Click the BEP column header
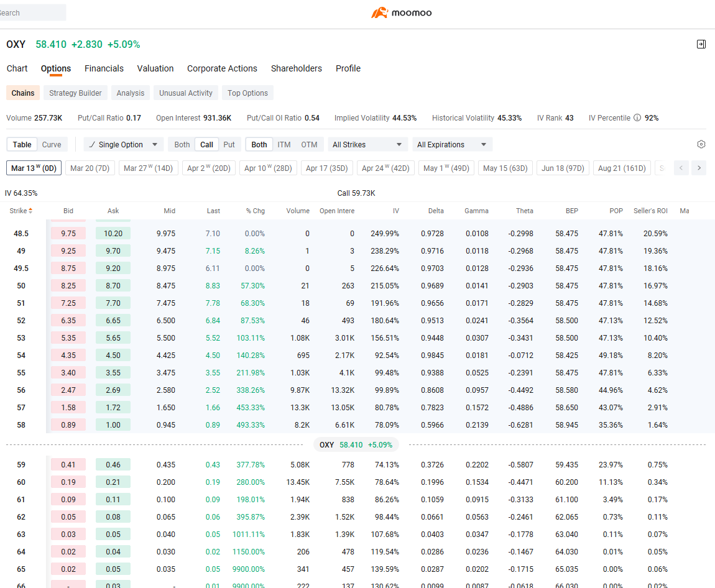715x588 pixels. tap(572, 211)
